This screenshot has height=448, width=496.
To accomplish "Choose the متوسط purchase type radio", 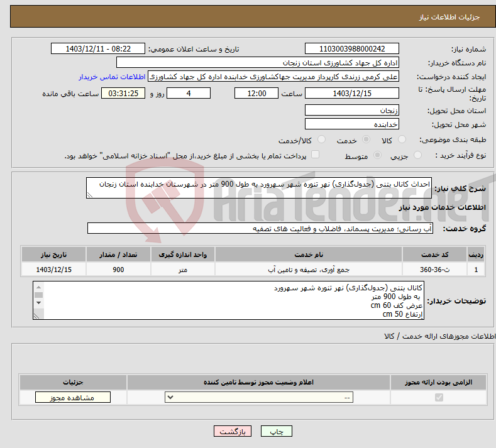I will click(x=377, y=155).
